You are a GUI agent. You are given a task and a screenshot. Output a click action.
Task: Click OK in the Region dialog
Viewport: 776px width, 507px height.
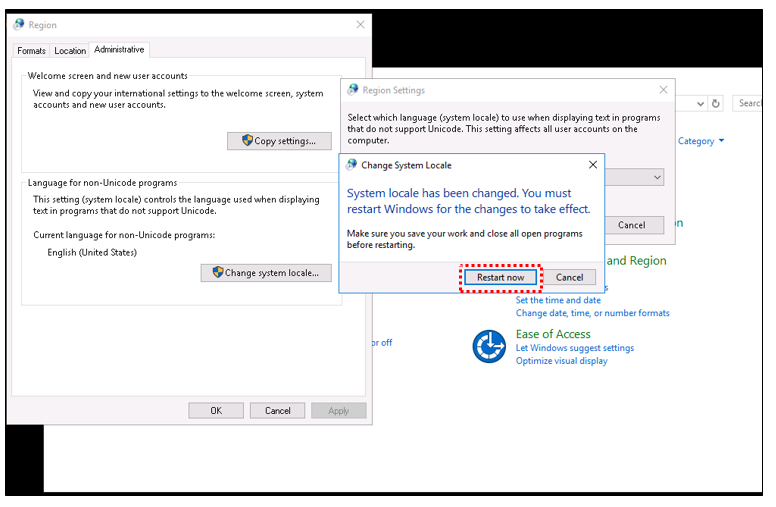click(x=216, y=410)
